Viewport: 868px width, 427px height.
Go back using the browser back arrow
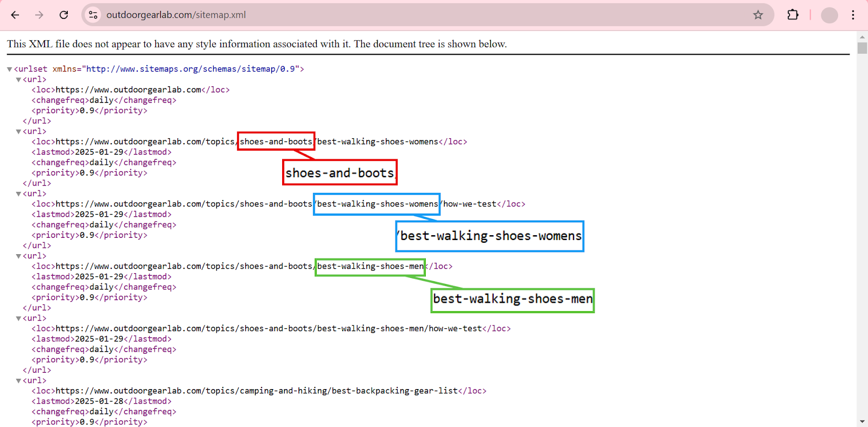click(x=15, y=15)
